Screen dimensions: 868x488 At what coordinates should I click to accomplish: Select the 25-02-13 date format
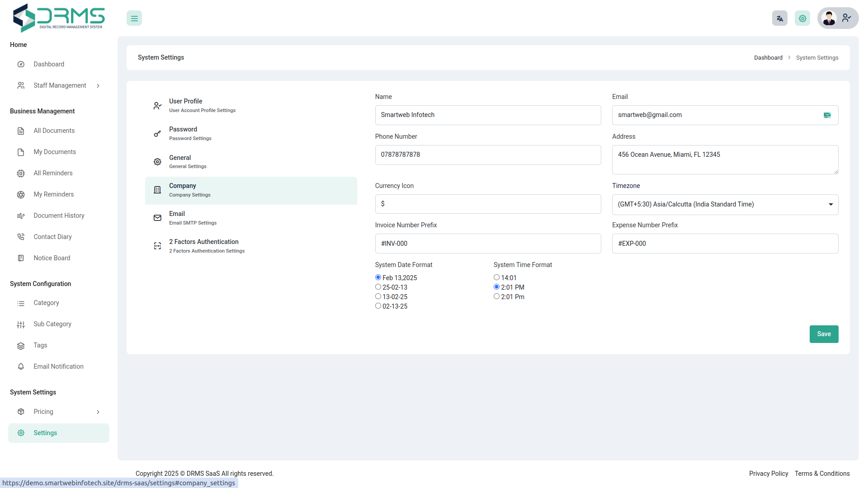click(378, 287)
